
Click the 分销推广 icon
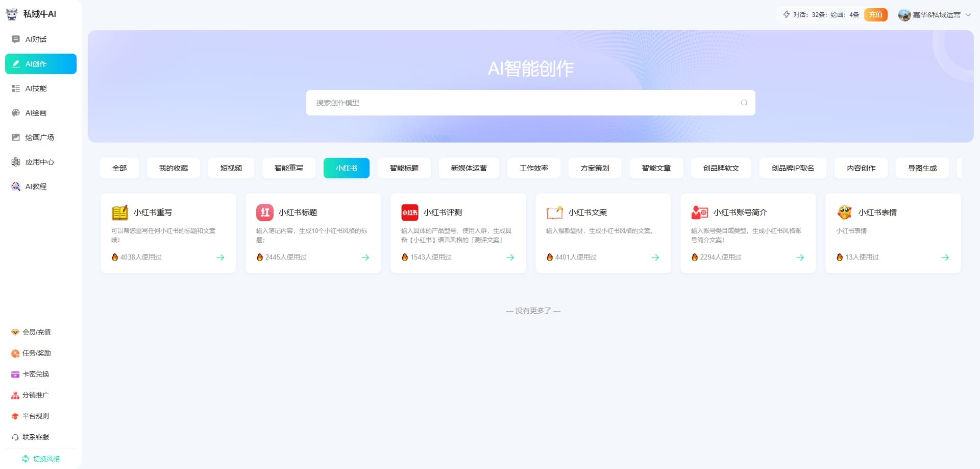pyautogui.click(x=15, y=395)
